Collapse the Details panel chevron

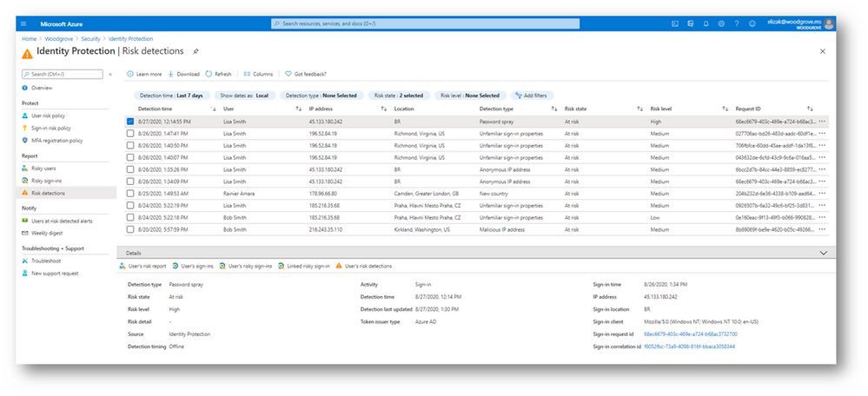pyautogui.click(x=823, y=253)
